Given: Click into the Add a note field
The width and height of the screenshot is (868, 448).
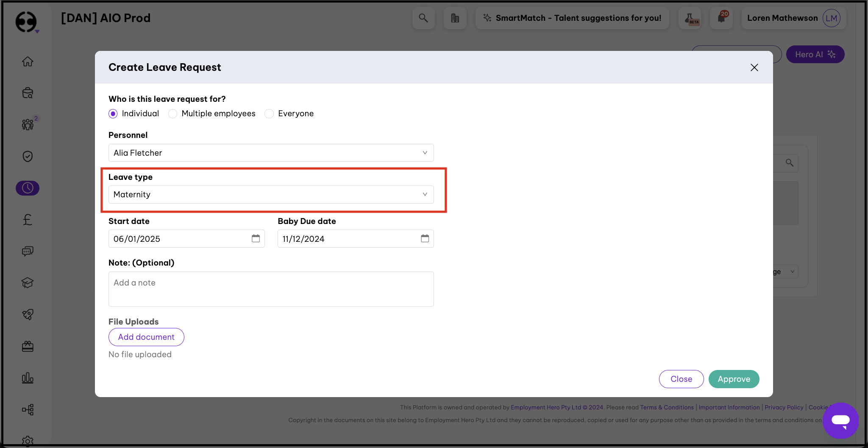Looking at the screenshot, I should coord(271,289).
